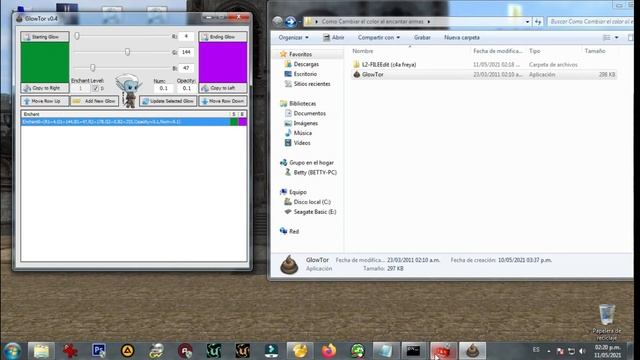This screenshot has height=360, width=640.
Task: Open Red in the navigation pane
Action: pyautogui.click(x=293, y=231)
